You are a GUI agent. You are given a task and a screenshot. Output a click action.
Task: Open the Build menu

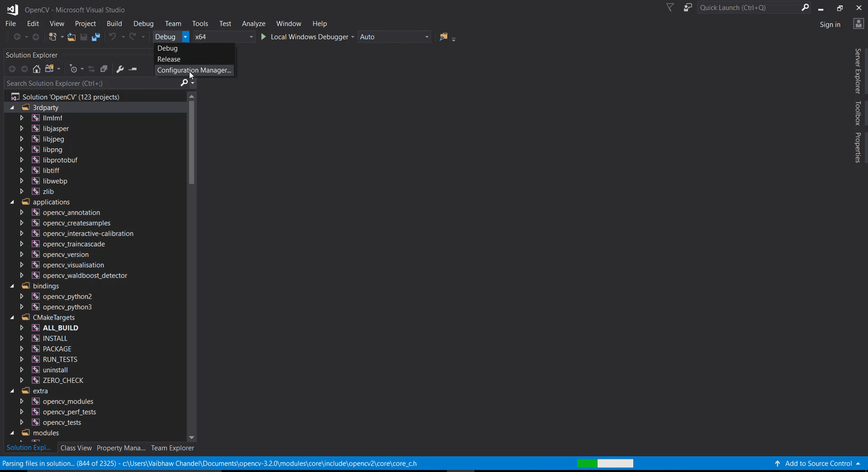[114, 24]
